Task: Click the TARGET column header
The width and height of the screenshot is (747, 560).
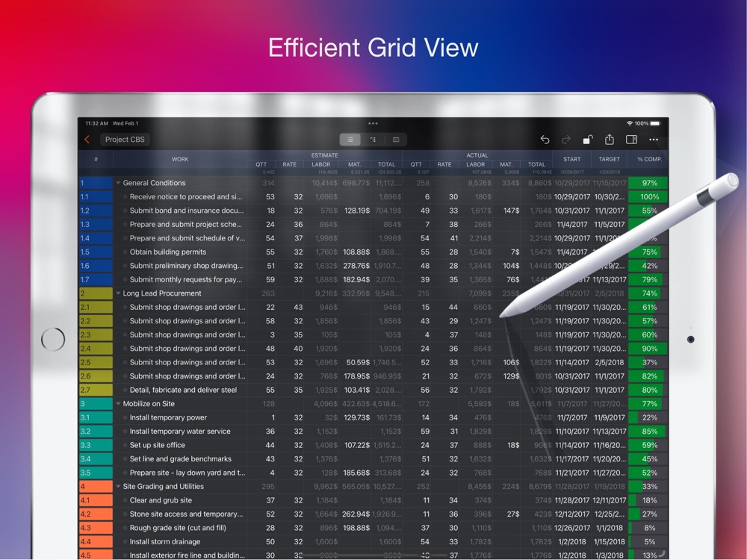Action: pos(609,159)
